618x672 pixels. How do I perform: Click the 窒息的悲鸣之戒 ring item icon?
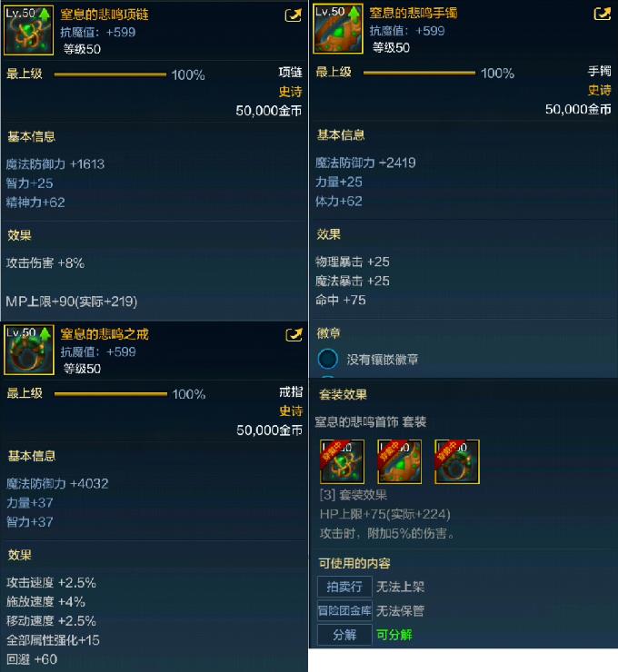[29, 350]
